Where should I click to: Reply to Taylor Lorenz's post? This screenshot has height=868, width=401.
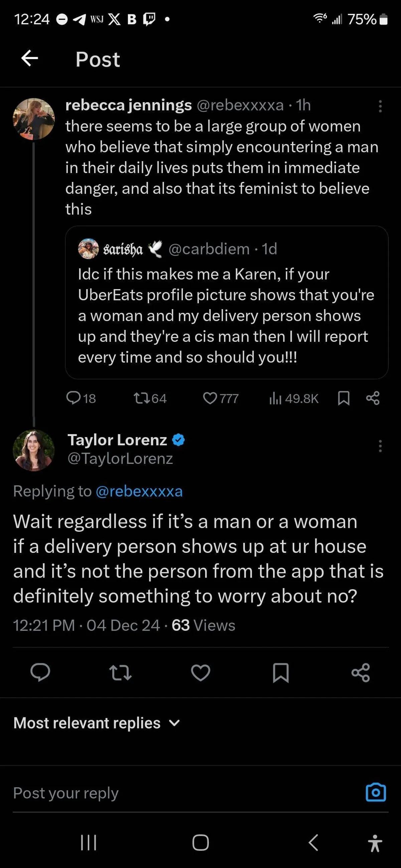[40, 673]
